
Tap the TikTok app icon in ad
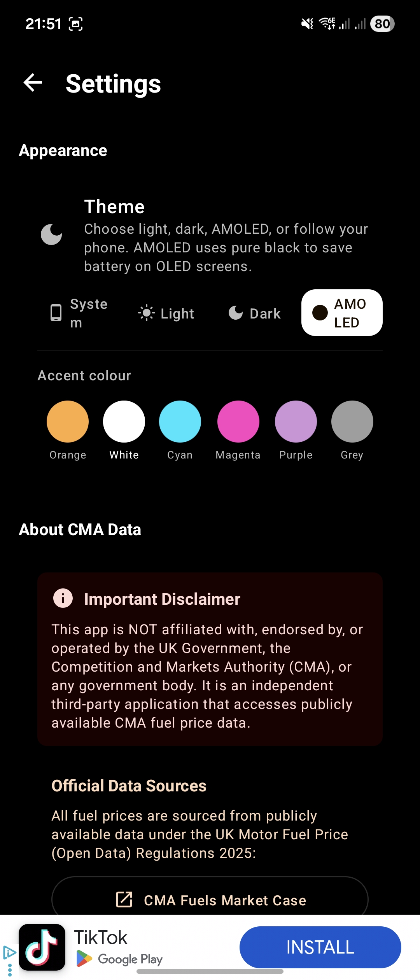pyautogui.click(x=42, y=947)
